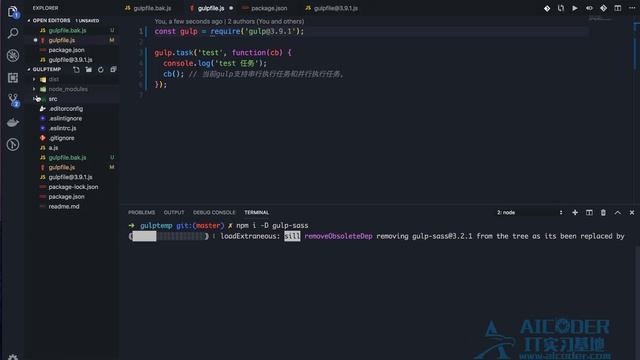
Task: Open the .gitignore file
Action: [x=62, y=138]
